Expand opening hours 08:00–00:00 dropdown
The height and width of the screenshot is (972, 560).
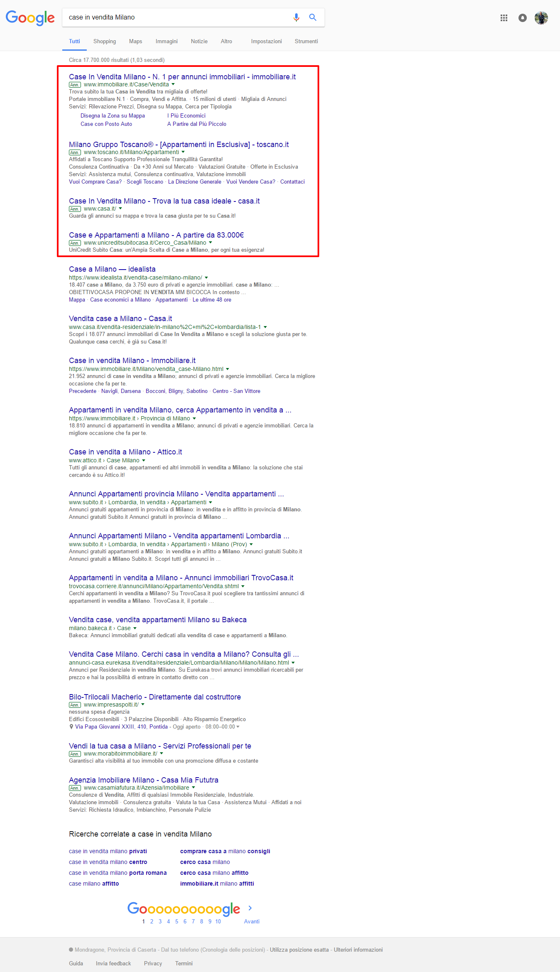point(238,727)
